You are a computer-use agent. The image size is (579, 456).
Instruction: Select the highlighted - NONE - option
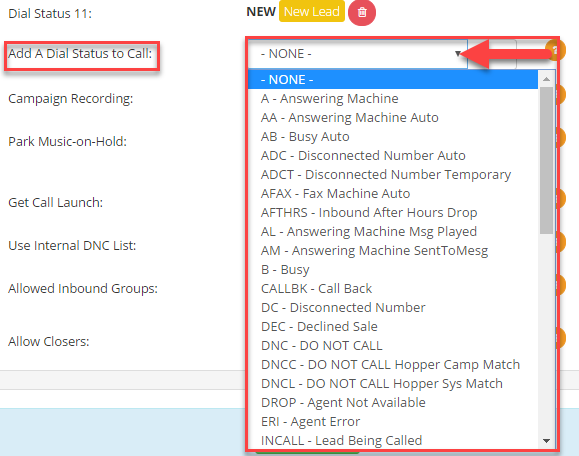point(393,79)
